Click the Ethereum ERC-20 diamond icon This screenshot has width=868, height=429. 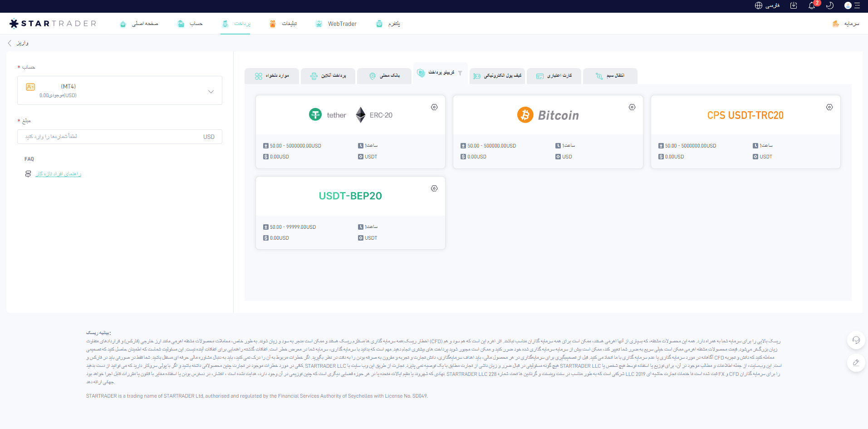click(361, 115)
